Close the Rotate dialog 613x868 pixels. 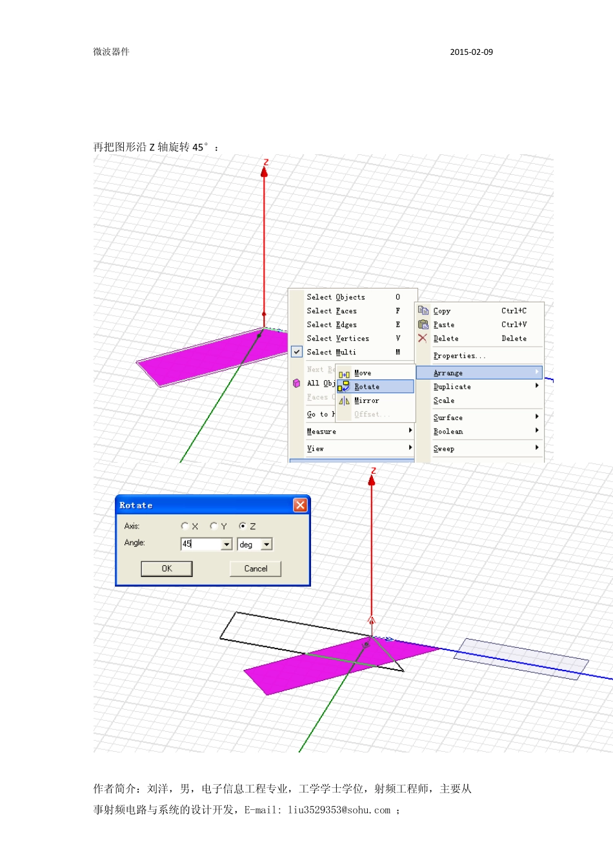coord(300,505)
